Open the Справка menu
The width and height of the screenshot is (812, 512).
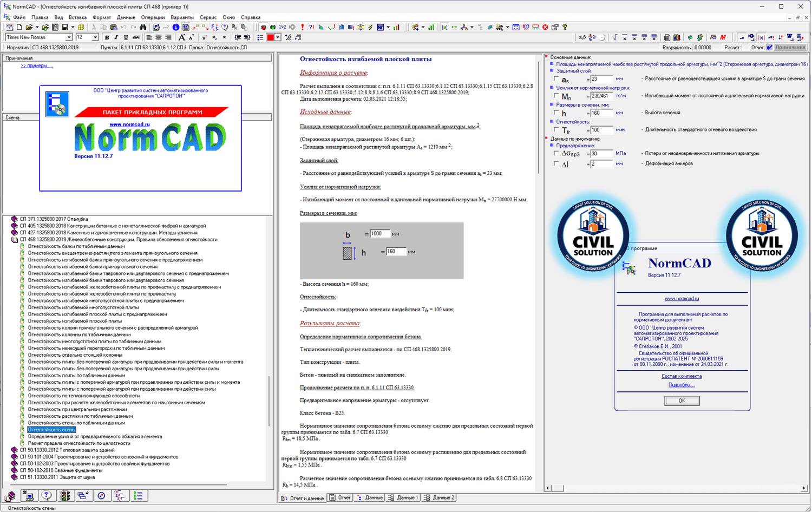pos(251,17)
